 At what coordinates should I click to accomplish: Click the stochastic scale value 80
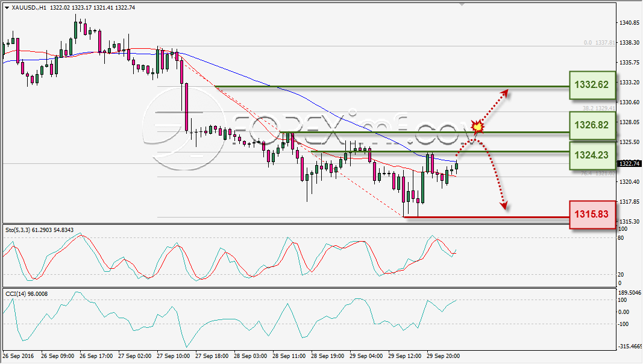(621, 238)
